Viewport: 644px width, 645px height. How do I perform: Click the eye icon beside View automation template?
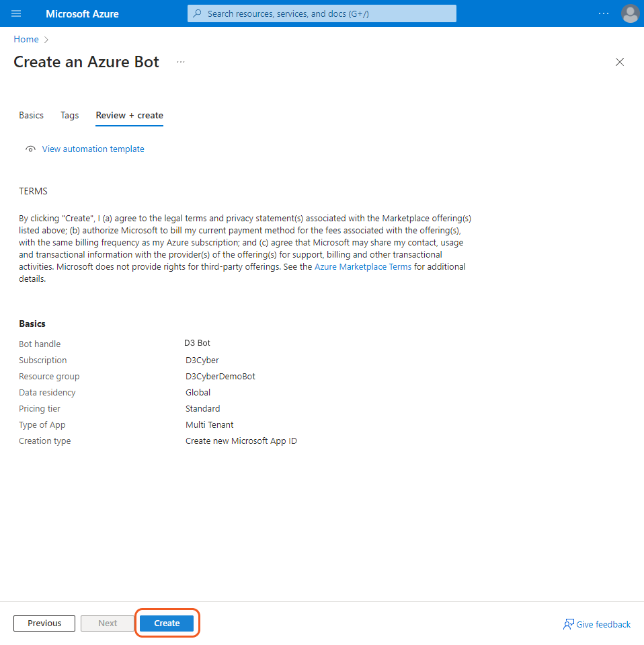pyautogui.click(x=30, y=149)
